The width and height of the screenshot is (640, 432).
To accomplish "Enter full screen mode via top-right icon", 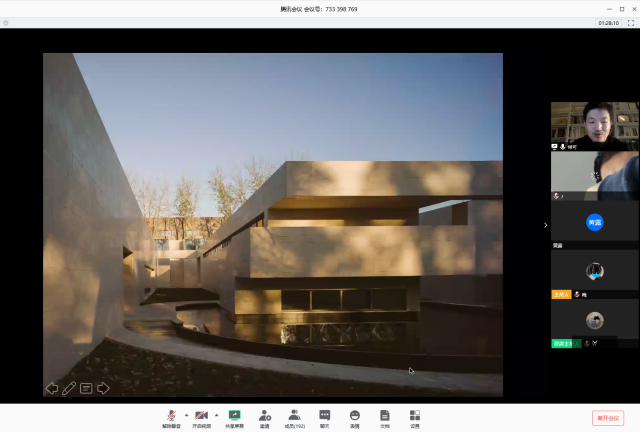I will [631, 22].
